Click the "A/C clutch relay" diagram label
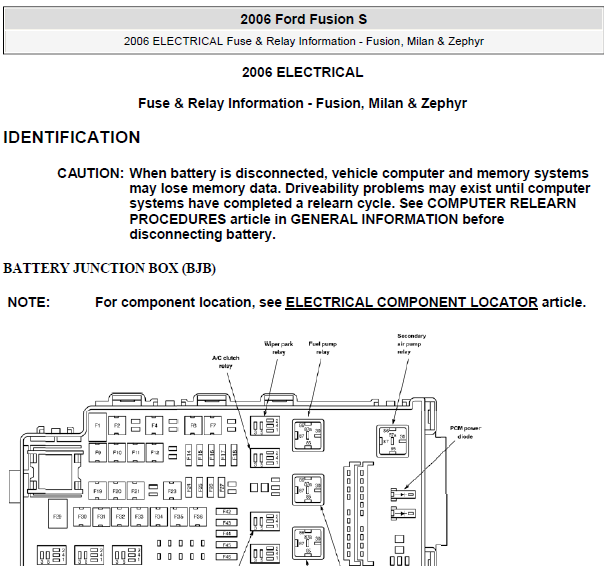 (x=226, y=362)
